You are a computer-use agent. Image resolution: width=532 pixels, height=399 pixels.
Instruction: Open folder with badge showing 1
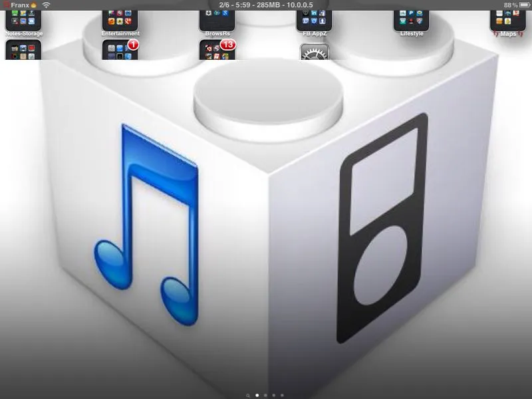[x=120, y=51]
